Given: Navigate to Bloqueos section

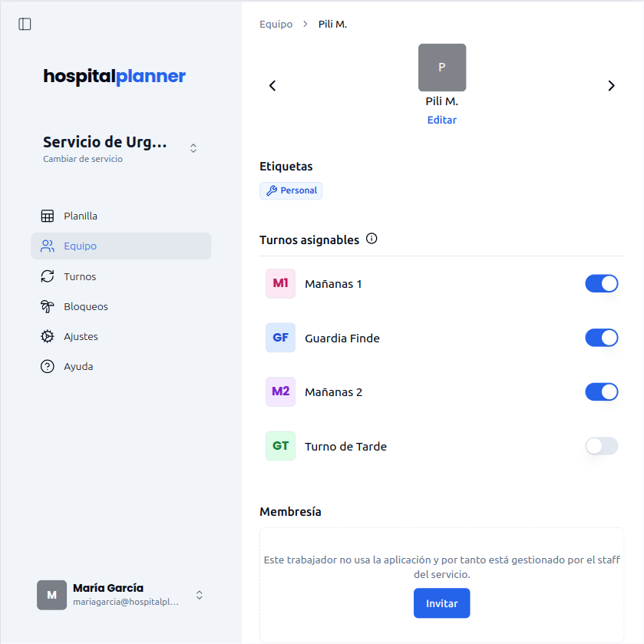Looking at the screenshot, I should tap(85, 307).
